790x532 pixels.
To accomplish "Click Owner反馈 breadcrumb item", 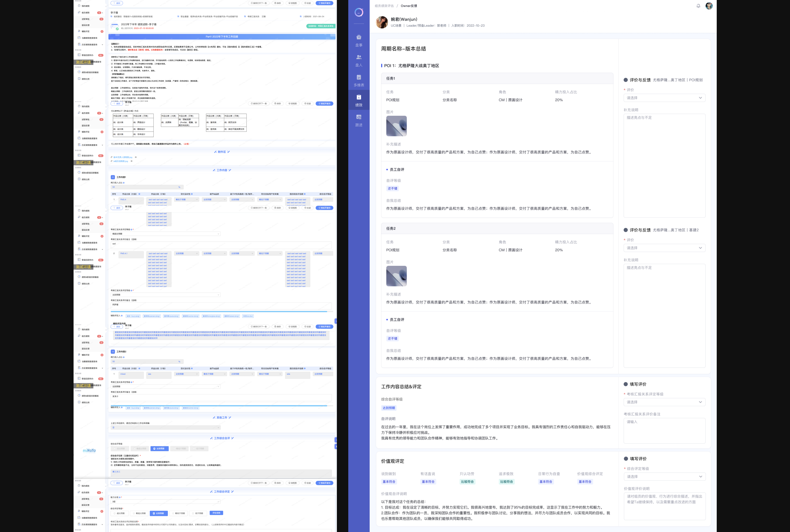I will coord(409,6).
